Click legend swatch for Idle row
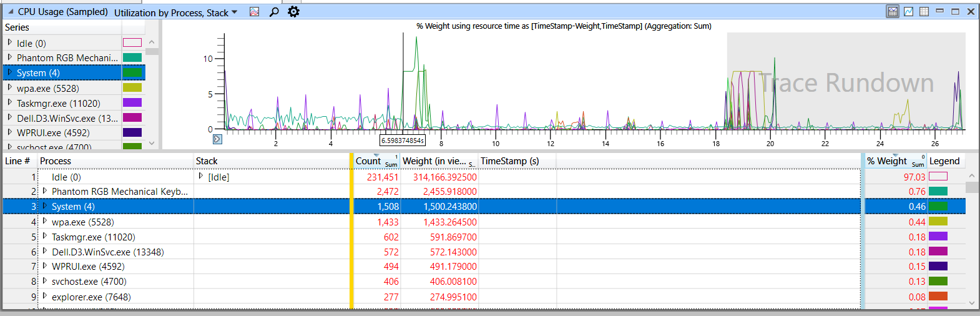Image resolution: width=980 pixels, height=316 pixels. tap(938, 177)
